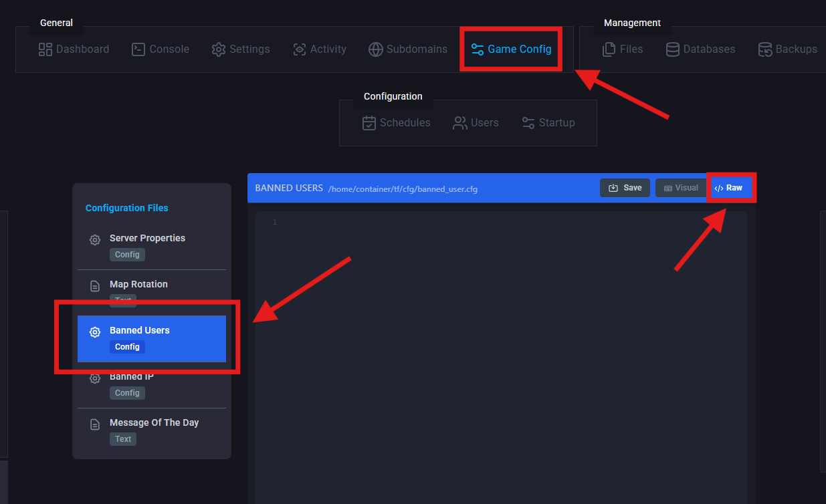This screenshot has width=826, height=504.
Task: Go to Settings in the General nav
Action: (x=241, y=49)
